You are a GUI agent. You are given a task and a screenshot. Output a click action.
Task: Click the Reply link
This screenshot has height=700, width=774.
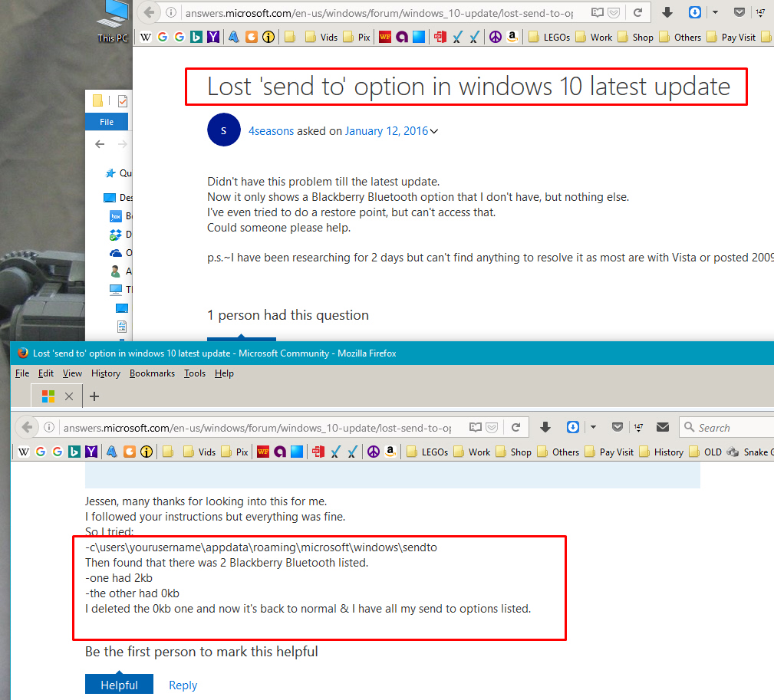183,685
